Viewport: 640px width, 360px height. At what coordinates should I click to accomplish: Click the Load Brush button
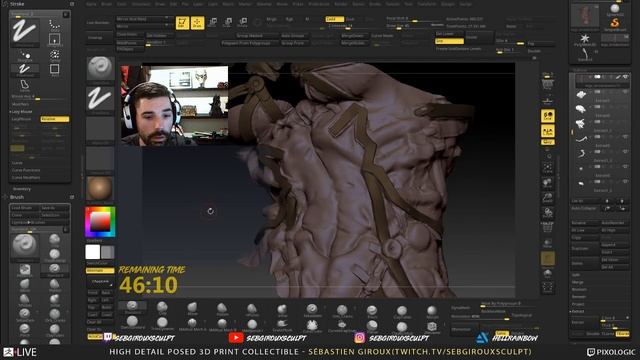coord(24,208)
